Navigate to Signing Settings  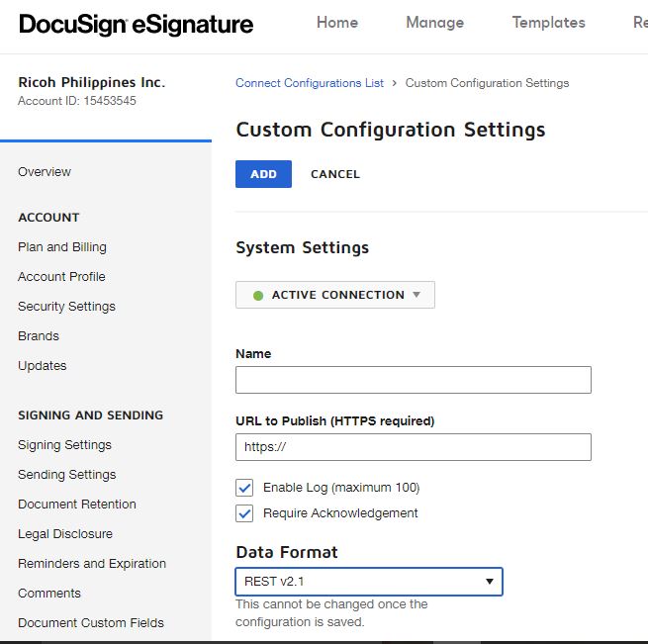[64, 445]
